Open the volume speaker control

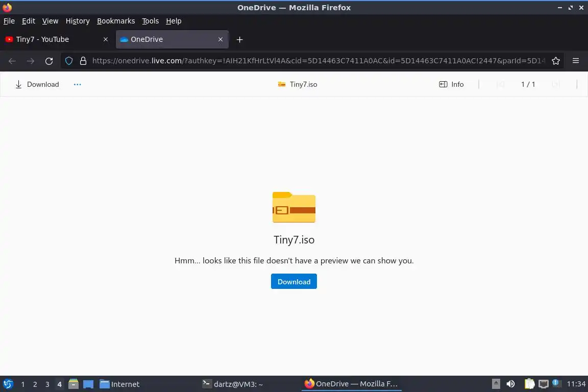(510, 384)
